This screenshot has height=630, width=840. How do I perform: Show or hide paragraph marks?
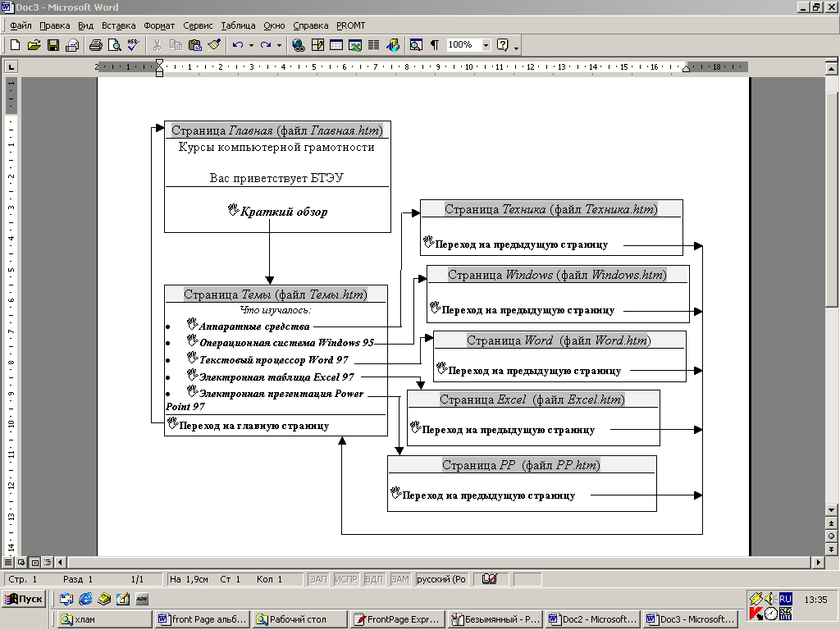point(435,45)
